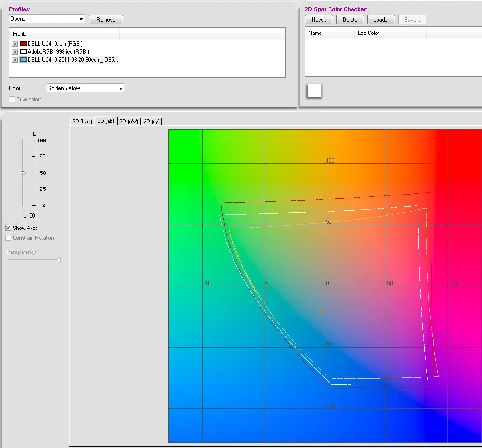Click New... in Spot Color Checker
The image size is (482, 448).
point(319,20)
